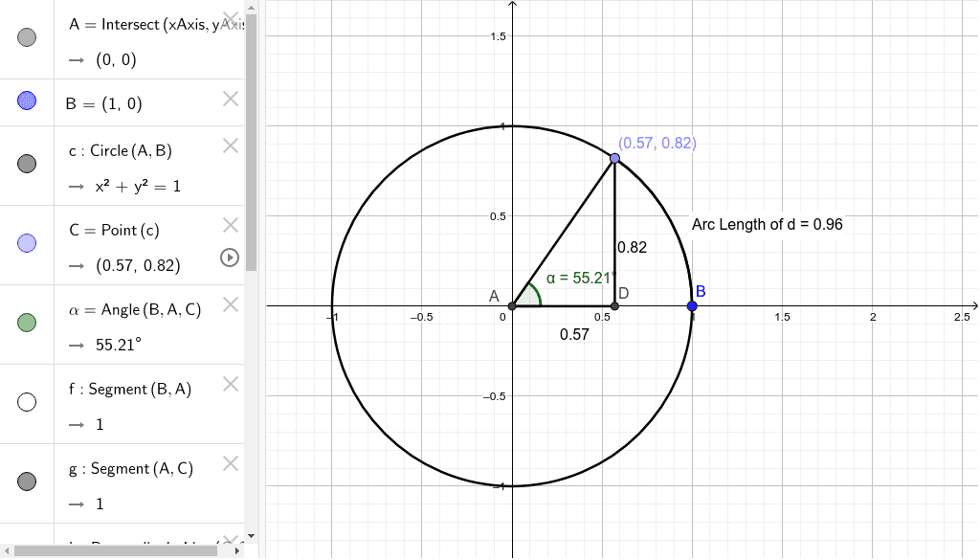
Task: Hide point B via its blue visibility circle
Action: [26, 102]
